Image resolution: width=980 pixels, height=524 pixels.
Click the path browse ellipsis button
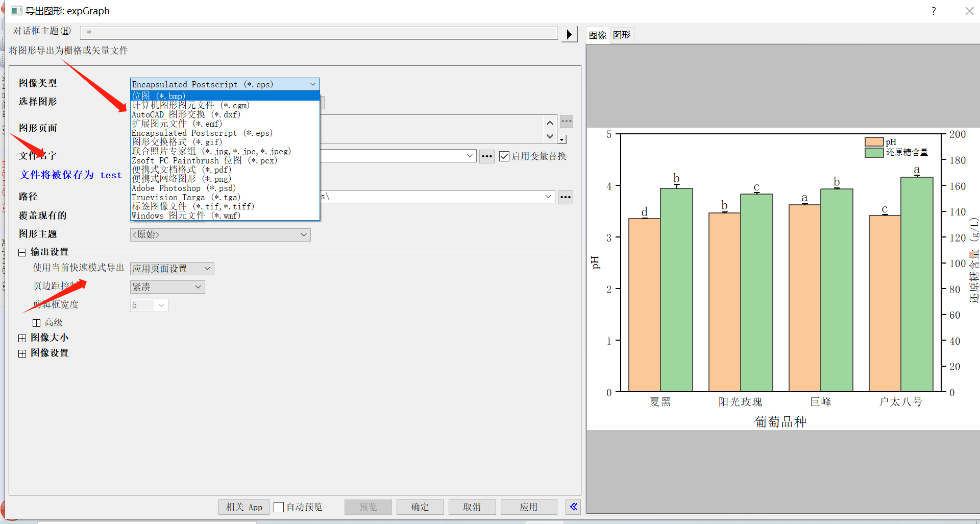pyautogui.click(x=565, y=197)
